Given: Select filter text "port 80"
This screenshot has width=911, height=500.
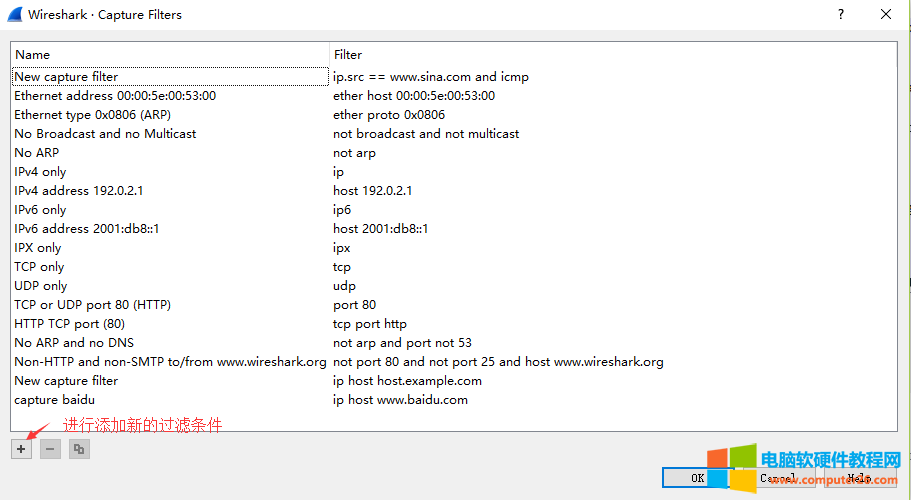Looking at the screenshot, I should coord(354,305).
